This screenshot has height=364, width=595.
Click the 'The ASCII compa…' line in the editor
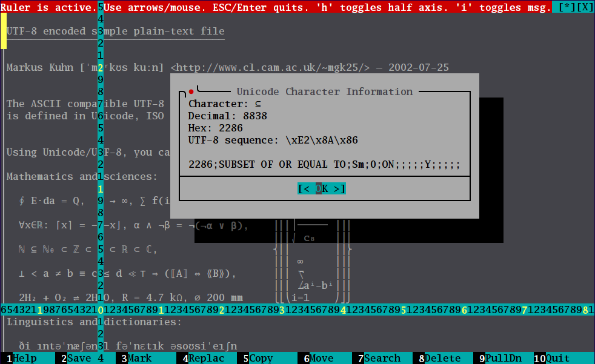85,104
